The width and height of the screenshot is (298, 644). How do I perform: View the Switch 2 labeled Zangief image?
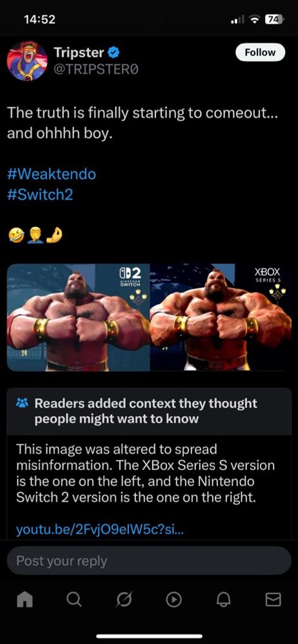[78, 317]
